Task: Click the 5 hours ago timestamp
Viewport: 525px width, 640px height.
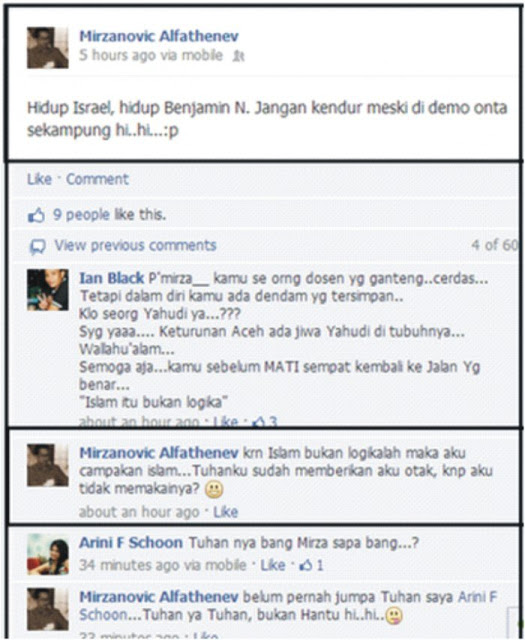Action: click(118, 56)
